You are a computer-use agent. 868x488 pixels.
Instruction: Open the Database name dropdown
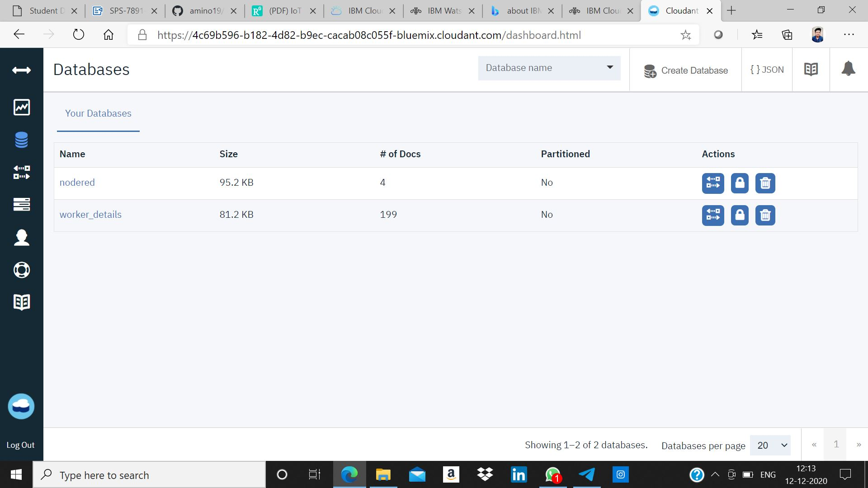point(549,68)
